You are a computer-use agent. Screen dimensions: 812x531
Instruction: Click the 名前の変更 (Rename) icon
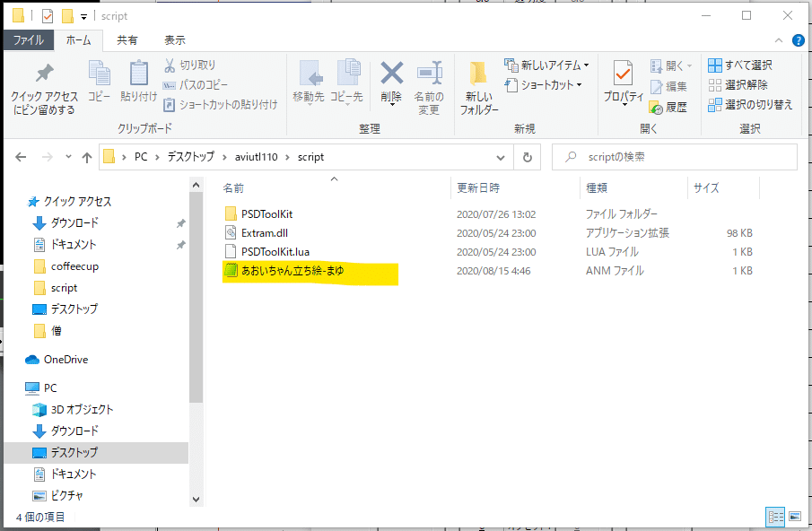pos(429,81)
